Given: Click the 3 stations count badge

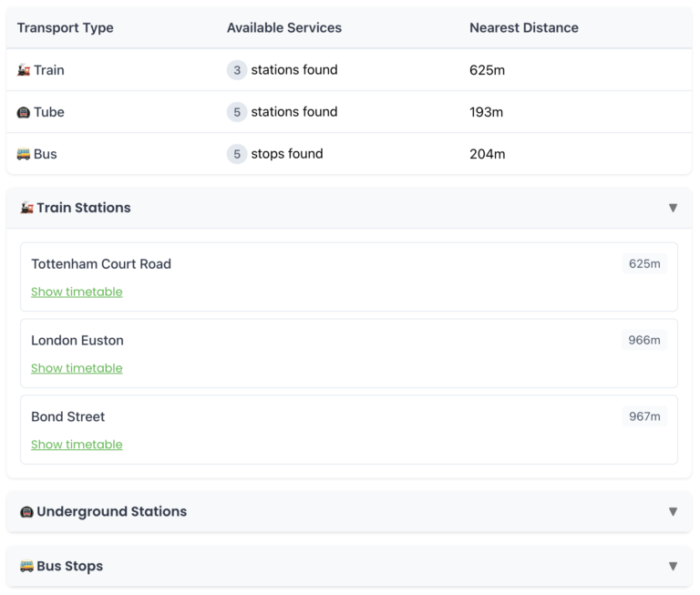Looking at the screenshot, I should (x=237, y=70).
